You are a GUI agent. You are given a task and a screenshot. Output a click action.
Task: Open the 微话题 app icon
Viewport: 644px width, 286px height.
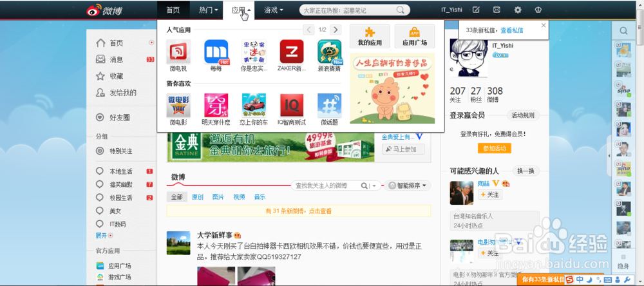329,105
